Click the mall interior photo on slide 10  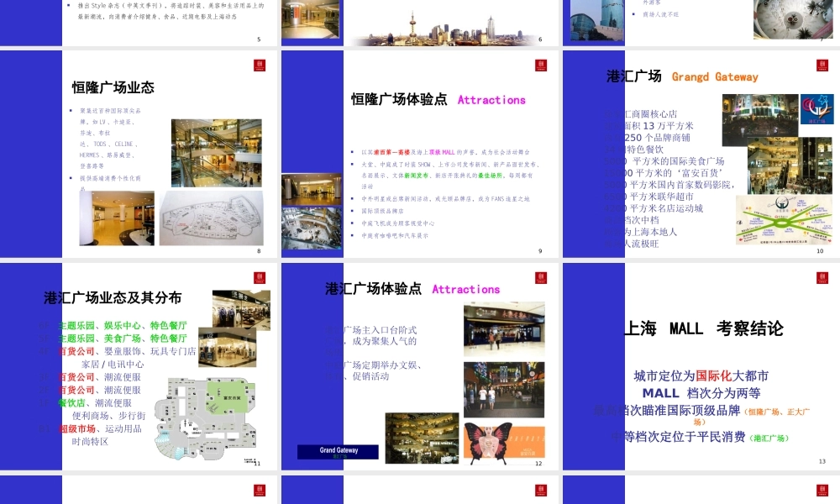click(789, 165)
